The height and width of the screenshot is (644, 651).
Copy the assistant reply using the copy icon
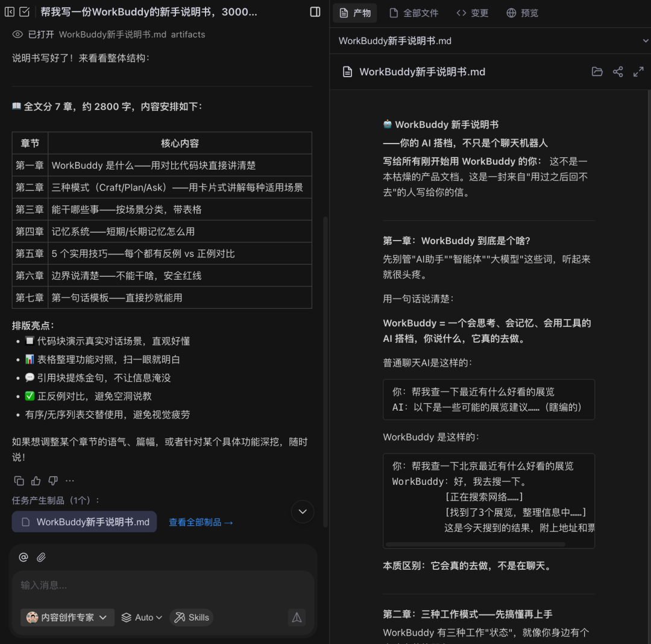point(19,481)
